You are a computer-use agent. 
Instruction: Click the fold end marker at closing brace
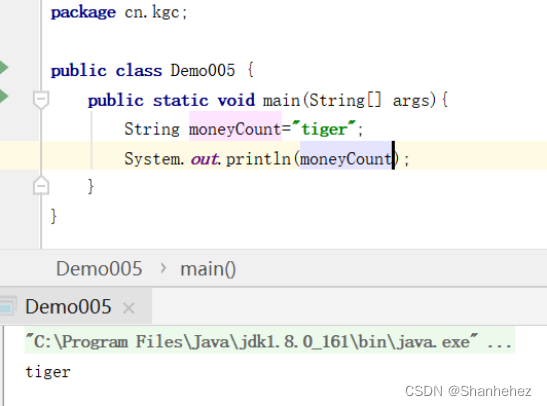(41, 186)
